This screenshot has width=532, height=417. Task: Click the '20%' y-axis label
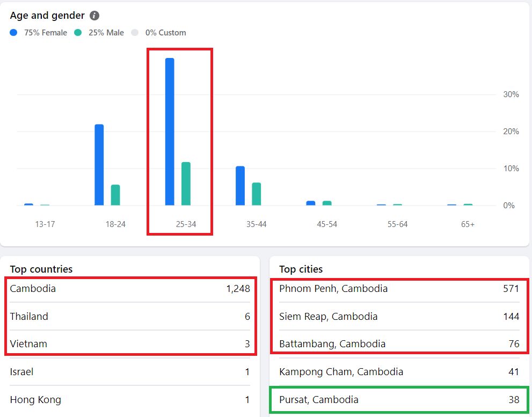(511, 131)
